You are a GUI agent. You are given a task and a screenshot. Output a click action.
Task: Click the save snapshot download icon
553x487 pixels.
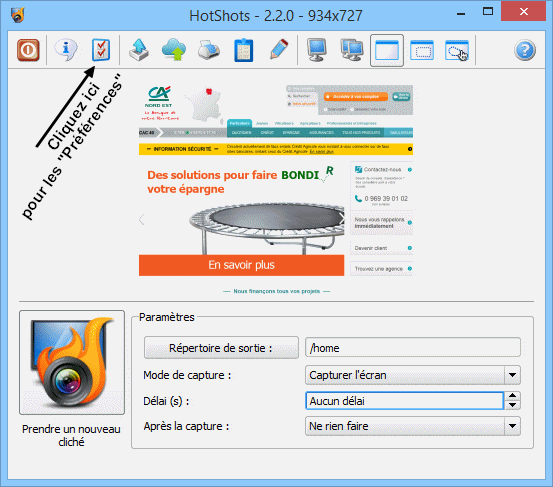[139, 50]
